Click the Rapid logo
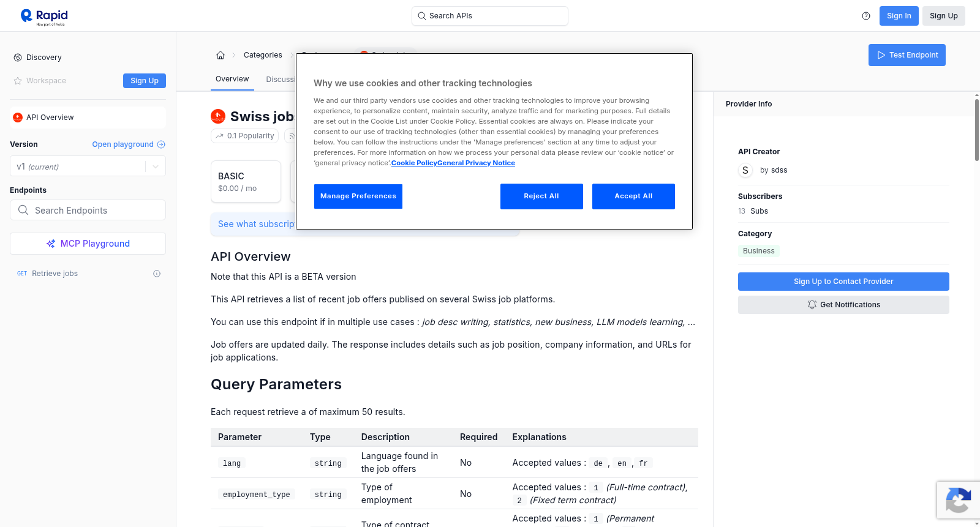This screenshot has width=980, height=527. 44,17
